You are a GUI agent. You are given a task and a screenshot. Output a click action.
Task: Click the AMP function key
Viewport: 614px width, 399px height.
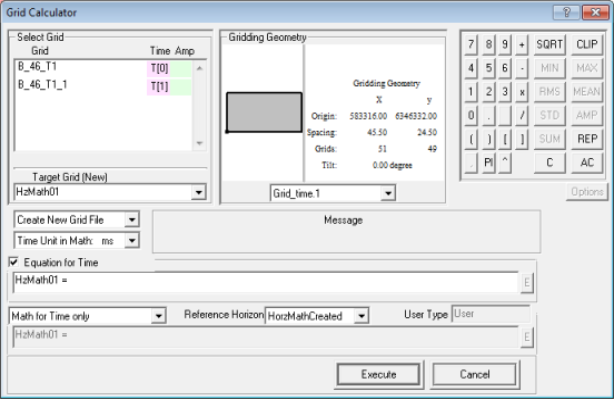[x=587, y=115]
